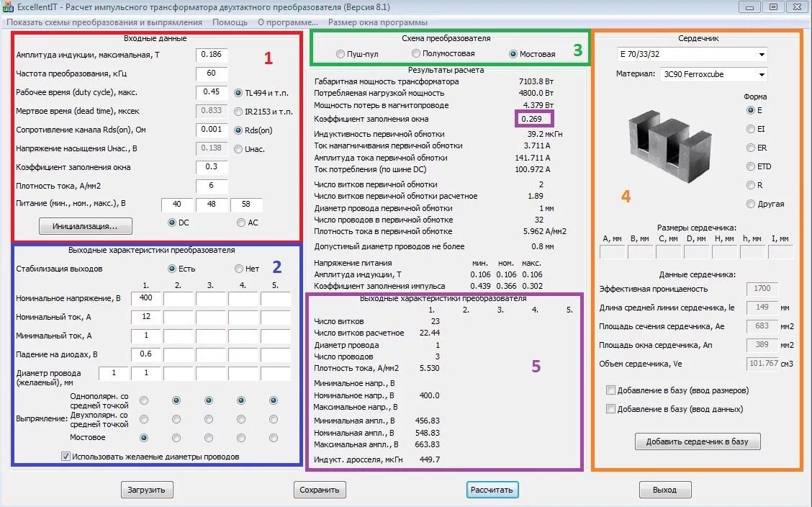
Task: Click the Габаритная мощность value 7103.8 Вт
Action: pos(536,81)
